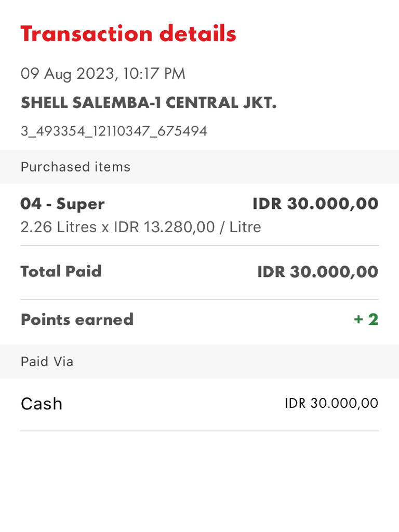Click the red Transaction details heading

128,34
